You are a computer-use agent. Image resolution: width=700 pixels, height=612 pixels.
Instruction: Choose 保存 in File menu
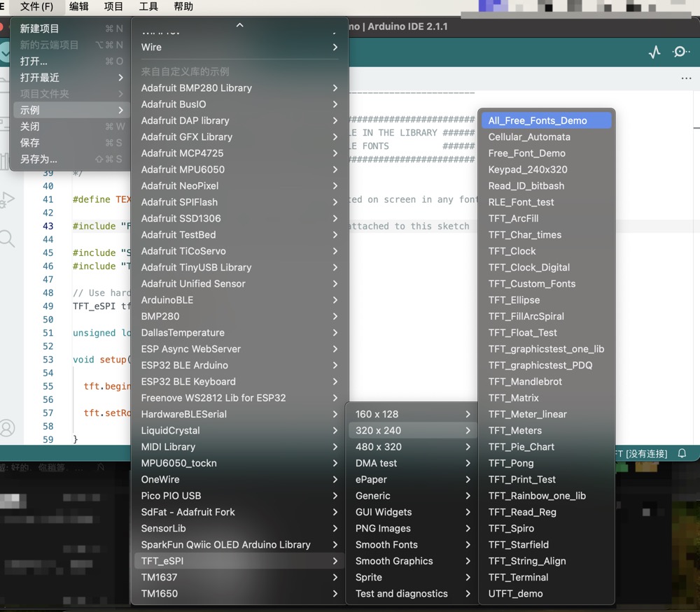pyautogui.click(x=71, y=143)
